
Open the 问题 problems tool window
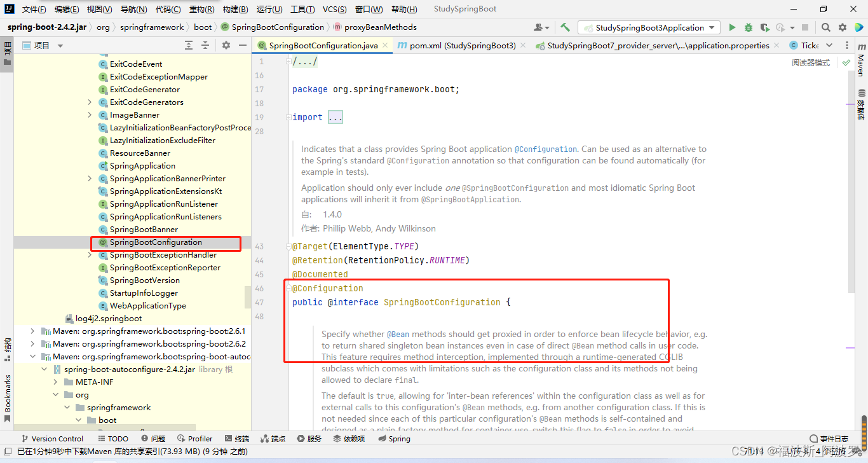pyautogui.click(x=153, y=438)
